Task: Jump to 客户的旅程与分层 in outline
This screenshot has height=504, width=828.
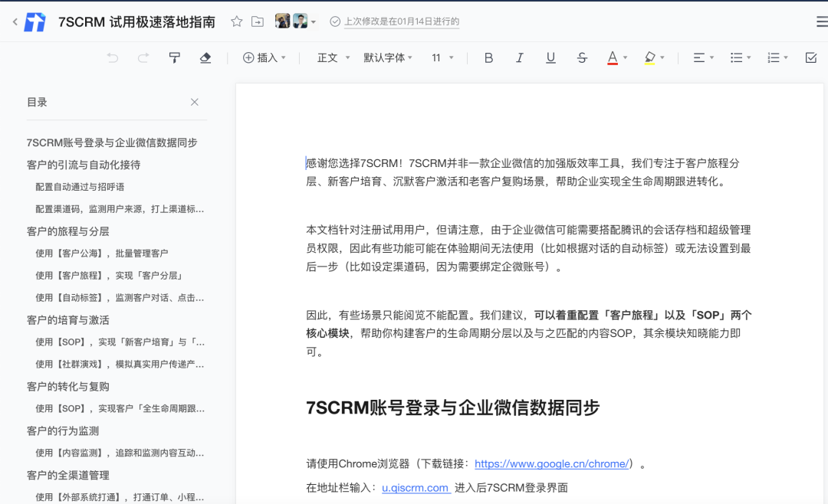Action: click(68, 231)
